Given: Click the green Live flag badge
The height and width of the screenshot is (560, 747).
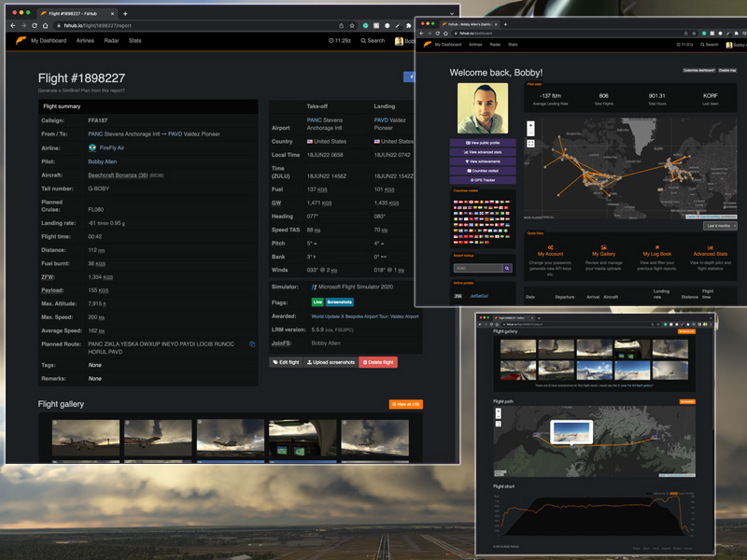Looking at the screenshot, I should 317,301.
